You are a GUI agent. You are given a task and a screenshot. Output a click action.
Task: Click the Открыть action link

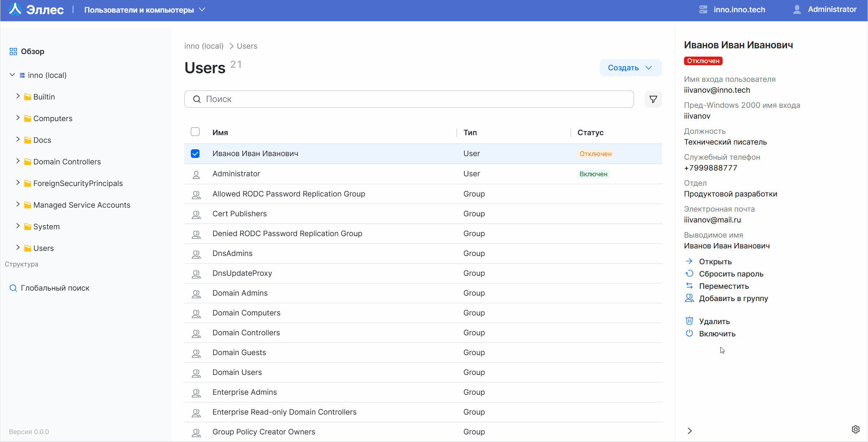click(715, 261)
